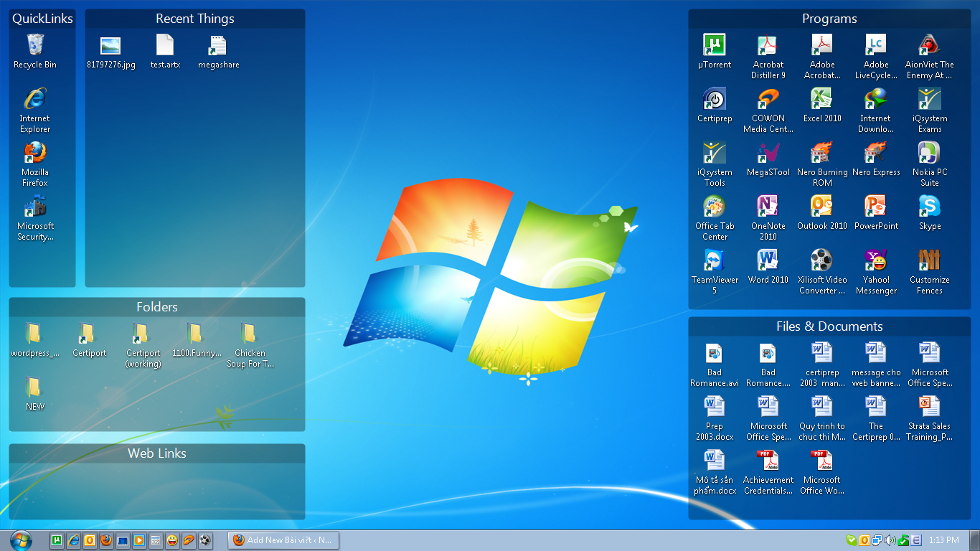Open the network icon in the system tray
Viewport: 980px width, 551px height.
(877, 540)
